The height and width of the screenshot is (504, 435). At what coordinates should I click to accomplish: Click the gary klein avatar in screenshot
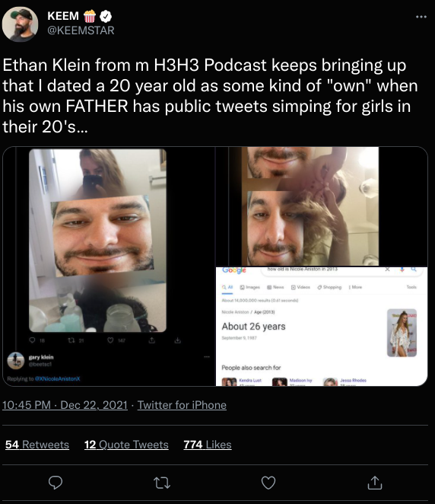[16, 361]
